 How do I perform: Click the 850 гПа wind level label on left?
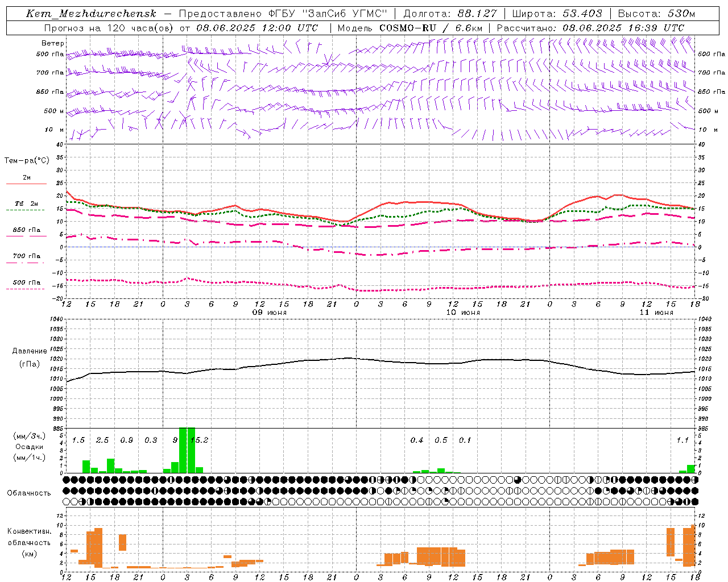pos(50,92)
